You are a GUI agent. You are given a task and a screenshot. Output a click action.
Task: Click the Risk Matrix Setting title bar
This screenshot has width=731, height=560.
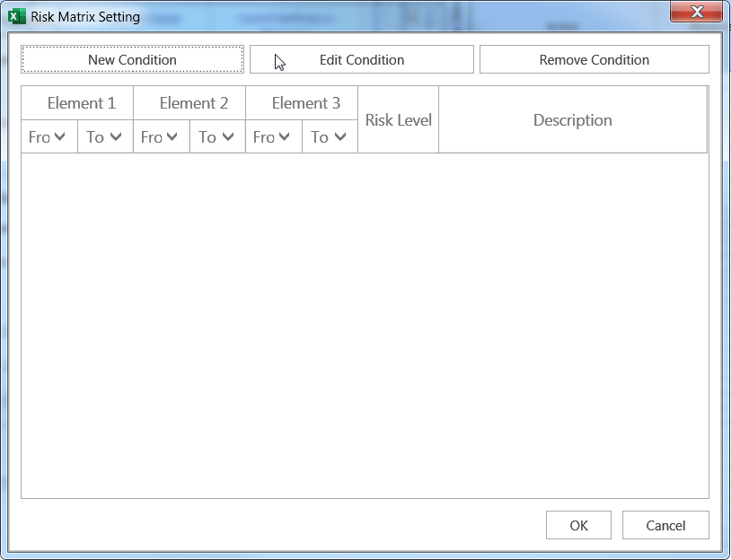click(359, 16)
